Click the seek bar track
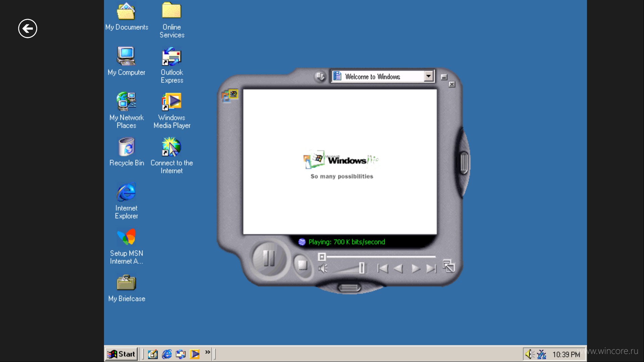The width and height of the screenshot is (644, 362). [x=381, y=257]
